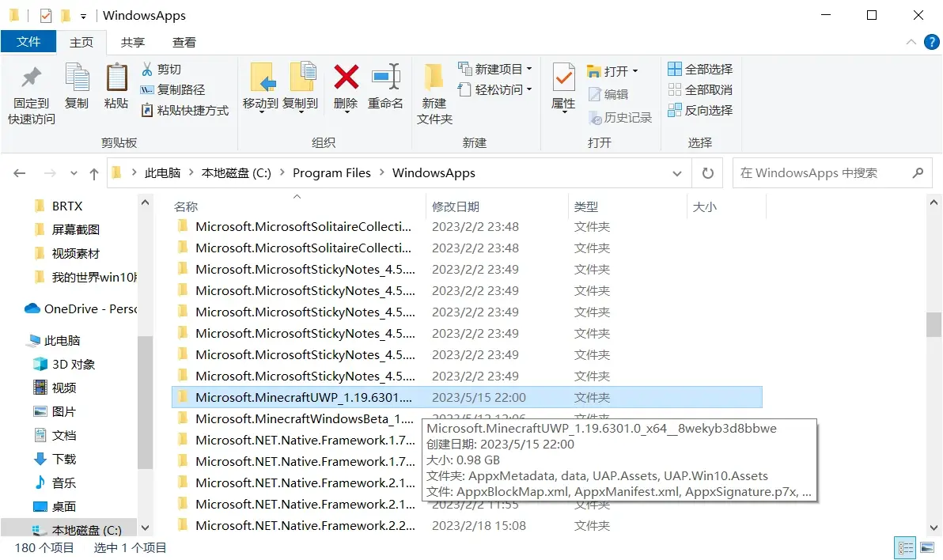
Task: Switch to the details view layout icon
Action: 905,547
